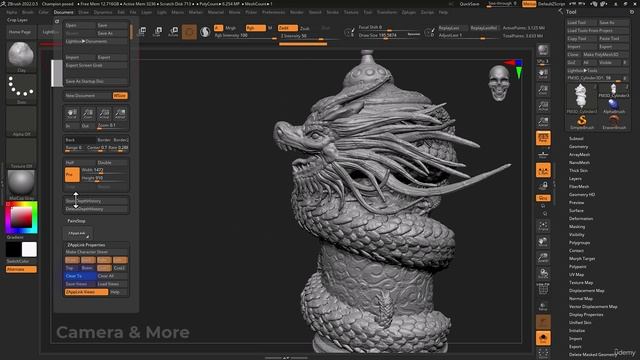Expand the UV Map sub-palette
This screenshot has height=360, width=640.
click(x=576, y=274)
